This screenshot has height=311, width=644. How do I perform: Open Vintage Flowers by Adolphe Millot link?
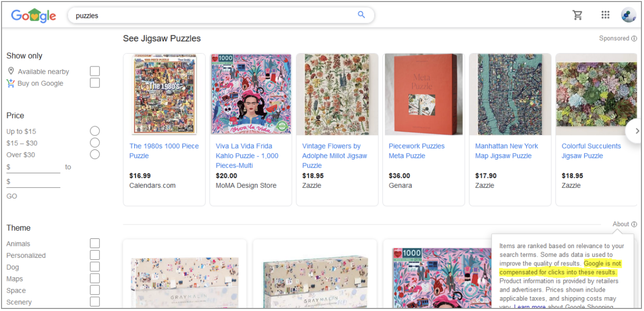pyautogui.click(x=334, y=155)
